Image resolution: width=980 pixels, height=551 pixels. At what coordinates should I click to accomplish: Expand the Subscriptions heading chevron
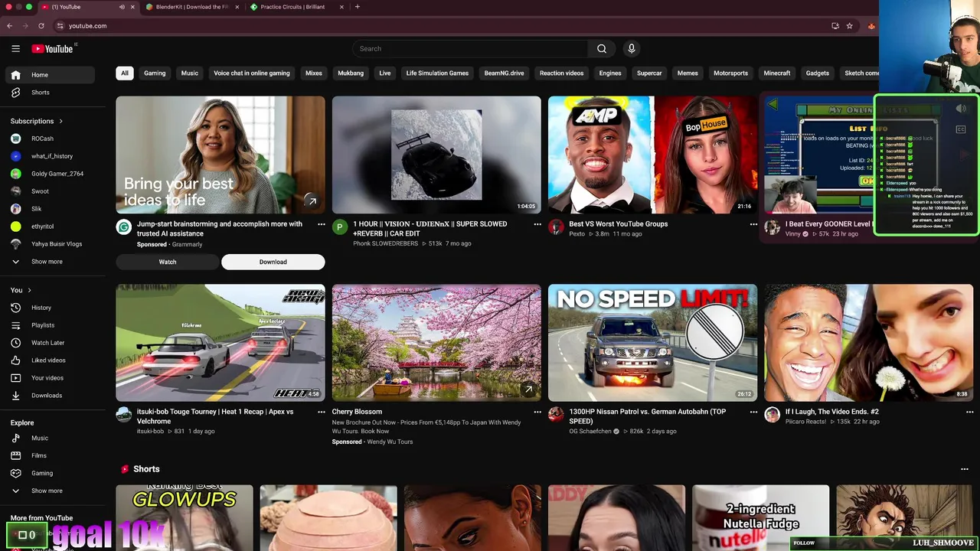[x=60, y=121]
